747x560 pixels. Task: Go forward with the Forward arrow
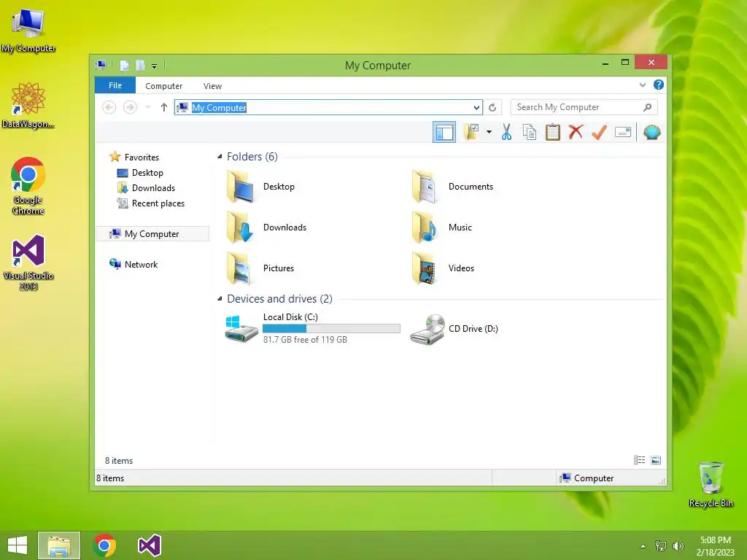click(x=130, y=107)
